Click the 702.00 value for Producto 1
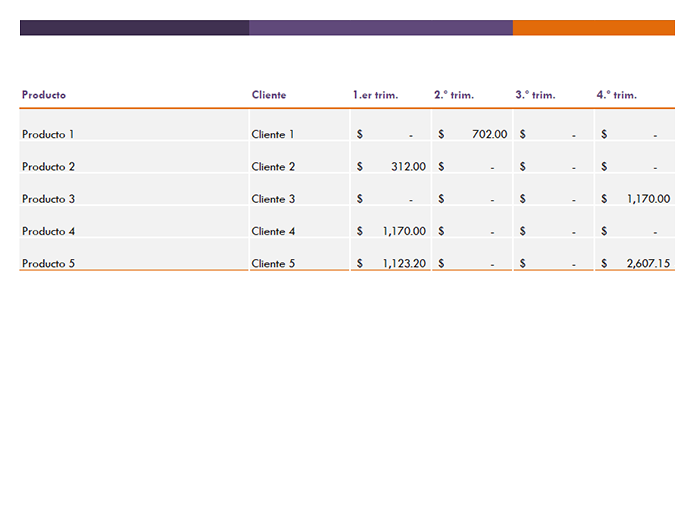The width and height of the screenshot is (675, 520). tap(489, 134)
